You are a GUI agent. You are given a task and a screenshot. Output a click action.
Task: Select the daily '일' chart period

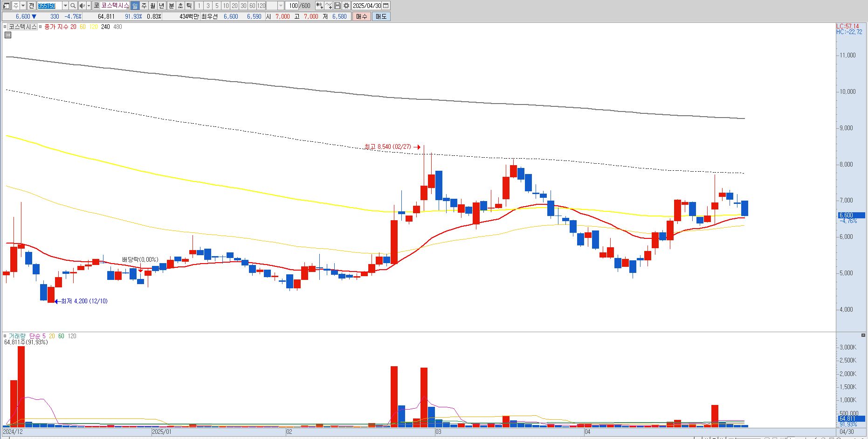135,6
